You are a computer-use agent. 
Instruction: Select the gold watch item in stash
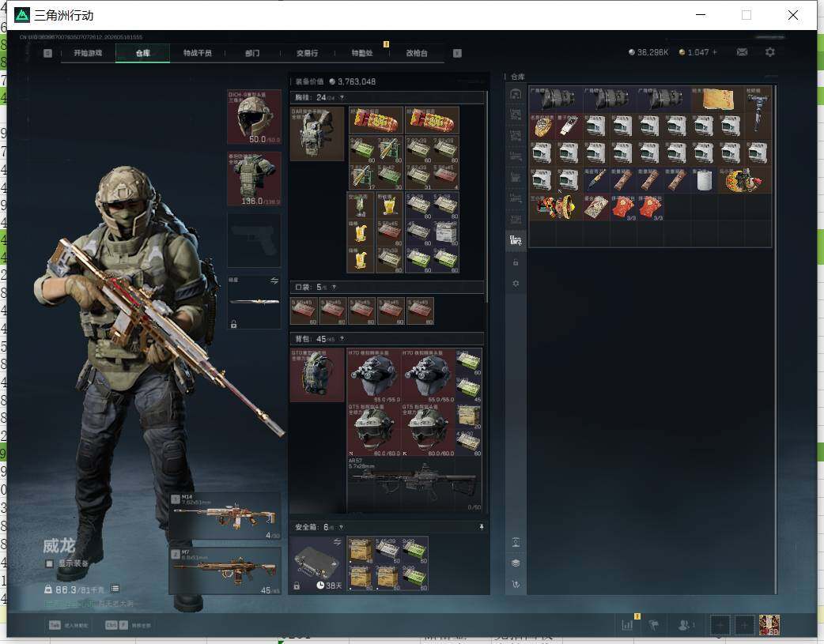[x=542, y=126]
